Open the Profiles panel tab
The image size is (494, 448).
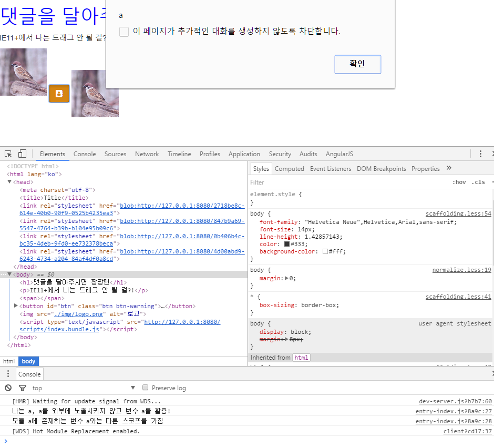[x=210, y=154]
